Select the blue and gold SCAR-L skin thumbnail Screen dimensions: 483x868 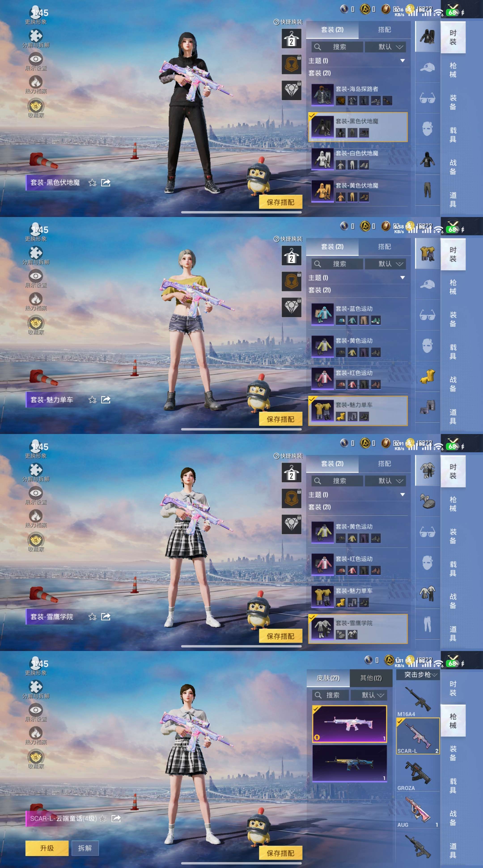(350, 764)
